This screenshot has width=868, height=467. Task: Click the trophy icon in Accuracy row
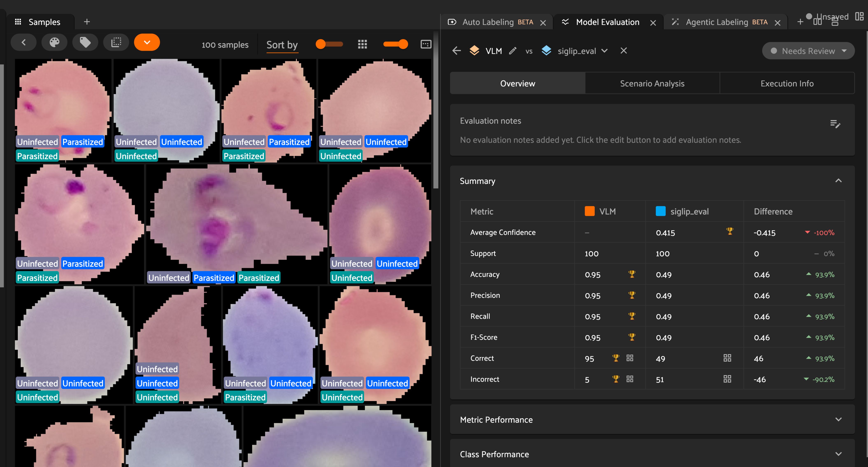(x=632, y=274)
